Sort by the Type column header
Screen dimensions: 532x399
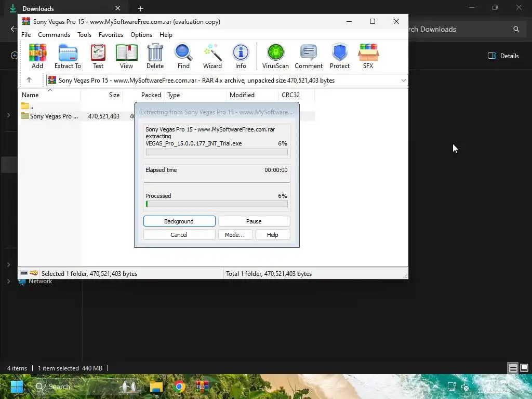point(195,95)
